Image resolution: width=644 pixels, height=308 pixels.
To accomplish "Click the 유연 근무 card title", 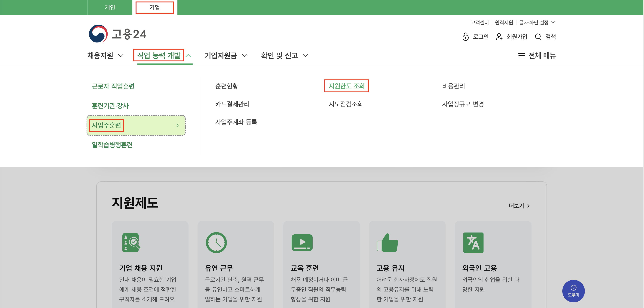I will click(x=219, y=268).
